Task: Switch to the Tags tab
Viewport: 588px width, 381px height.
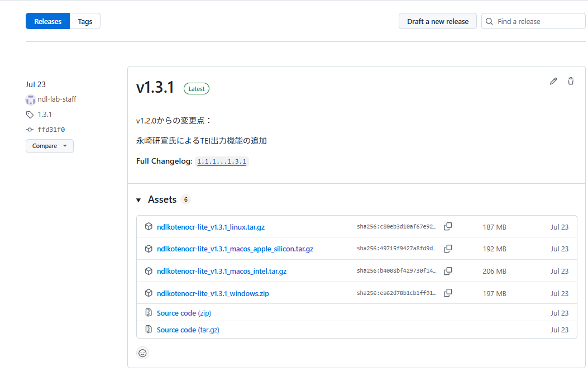Action: (x=85, y=21)
